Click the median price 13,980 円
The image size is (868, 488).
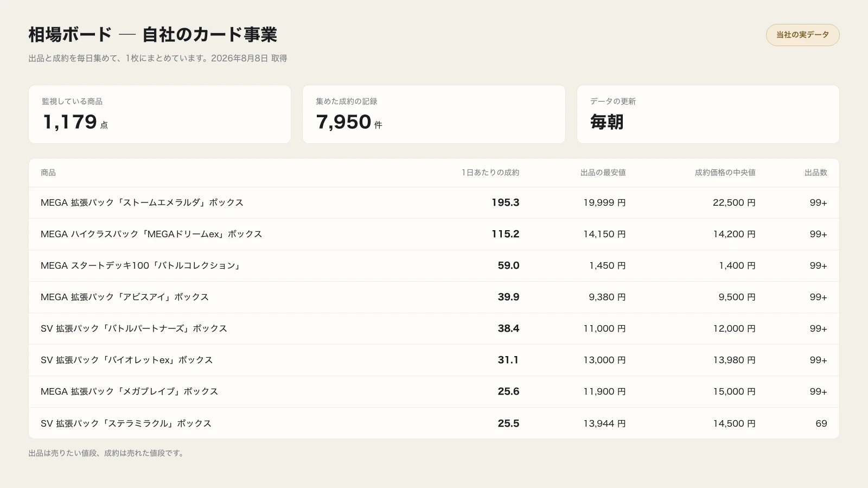click(x=734, y=360)
